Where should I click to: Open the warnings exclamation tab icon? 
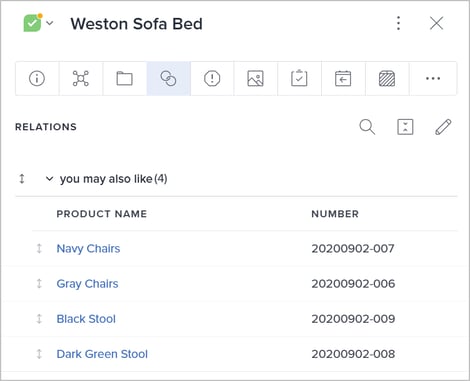point(212,79)
